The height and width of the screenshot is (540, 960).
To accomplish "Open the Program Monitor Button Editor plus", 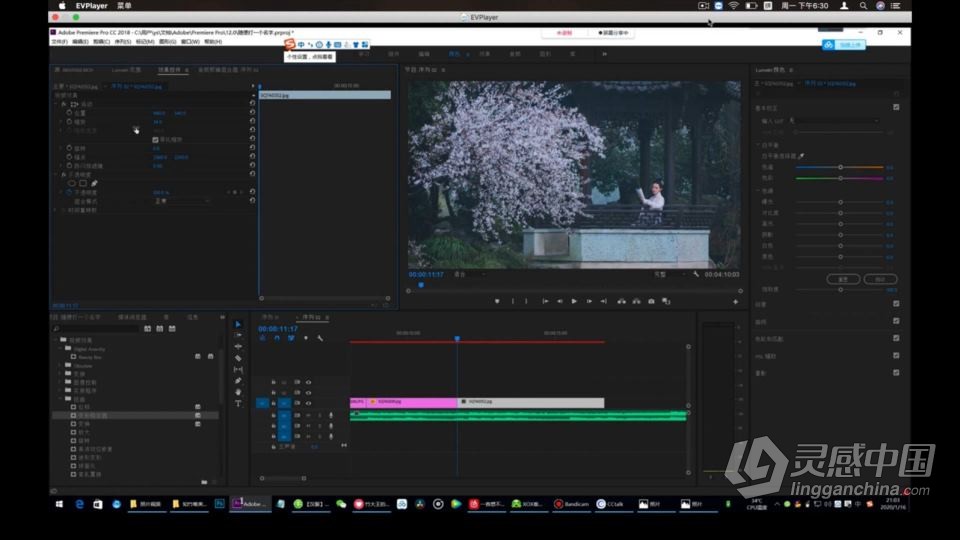I will [735, 301].
